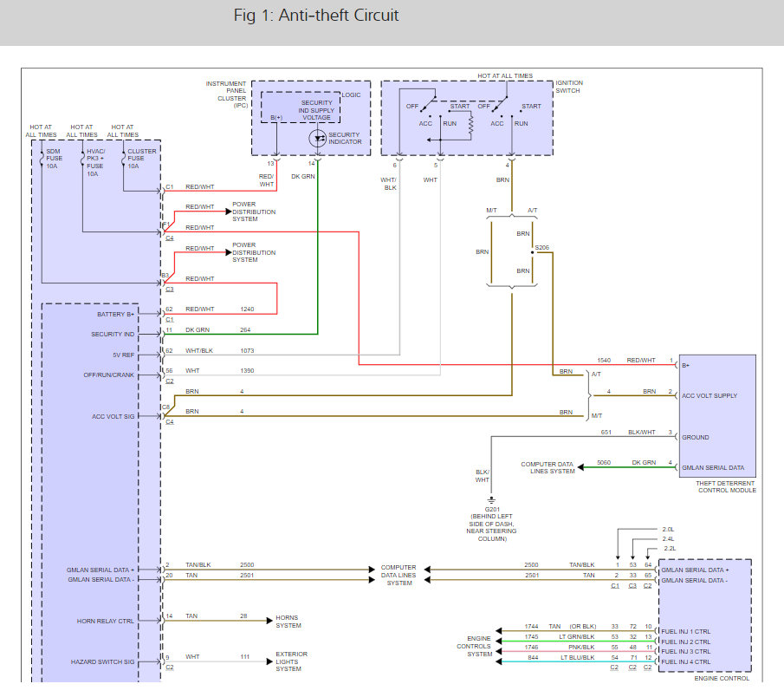Click the G201 ground symbol

coord(491,500)
